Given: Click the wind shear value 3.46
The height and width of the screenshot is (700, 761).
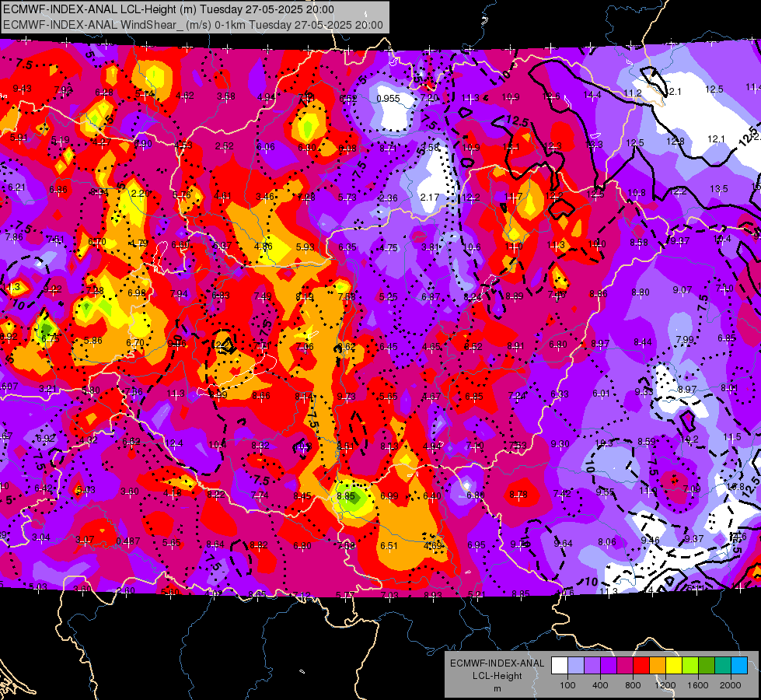Looking at the screenshot, I should pyautogui.click(x=265, y=197).
